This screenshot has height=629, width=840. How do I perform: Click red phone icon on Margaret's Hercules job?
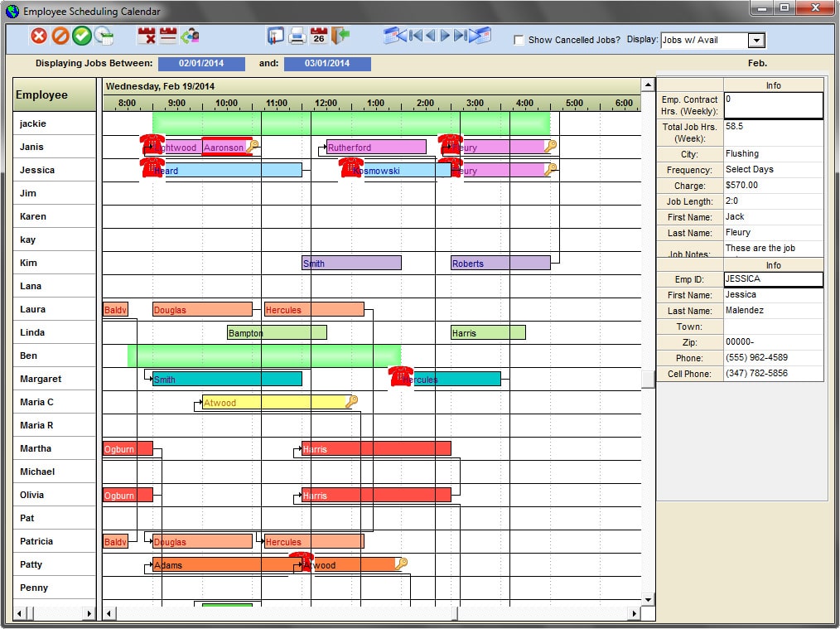tap(401, 376)
